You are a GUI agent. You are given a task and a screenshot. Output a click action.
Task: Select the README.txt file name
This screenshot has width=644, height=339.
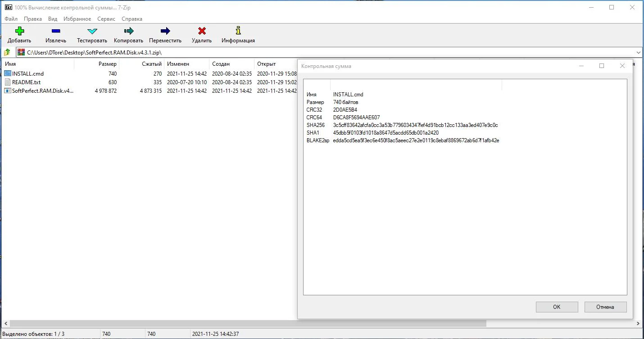26,82
